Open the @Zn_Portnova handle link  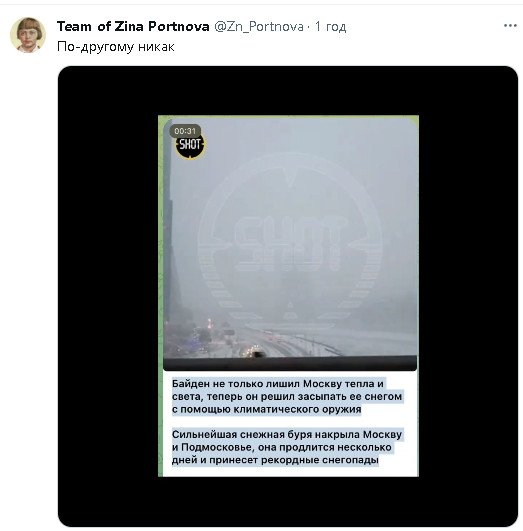[259, 26]
